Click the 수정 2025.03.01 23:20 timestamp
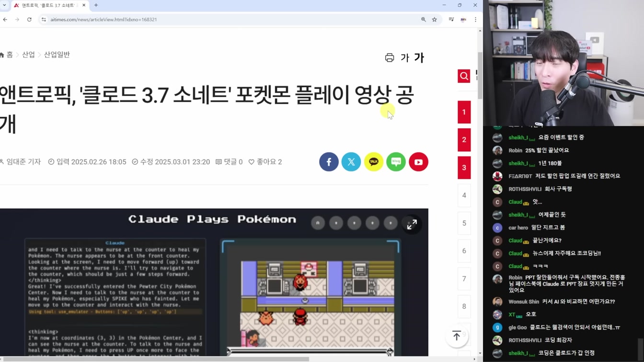 click(171, 162)
